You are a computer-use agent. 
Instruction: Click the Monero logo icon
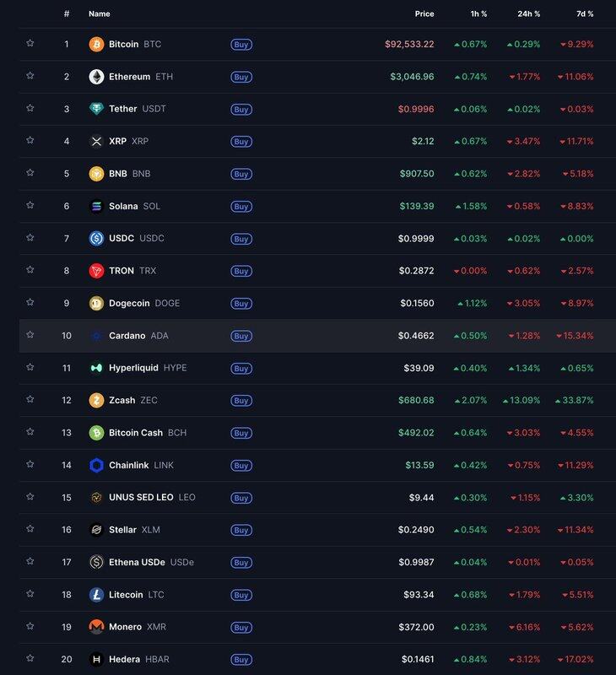click(x=96, y=627)
